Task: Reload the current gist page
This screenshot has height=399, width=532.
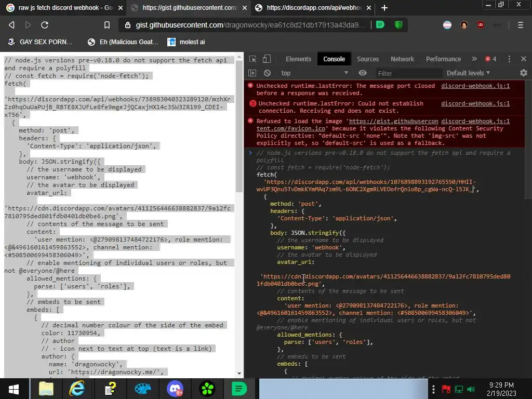Action: (45, 25)
